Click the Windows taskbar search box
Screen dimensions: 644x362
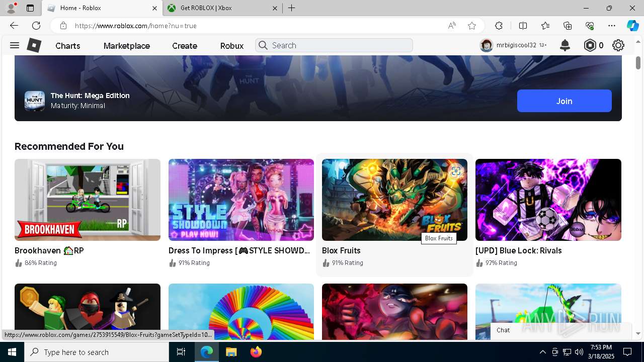[x=97, y=352]
